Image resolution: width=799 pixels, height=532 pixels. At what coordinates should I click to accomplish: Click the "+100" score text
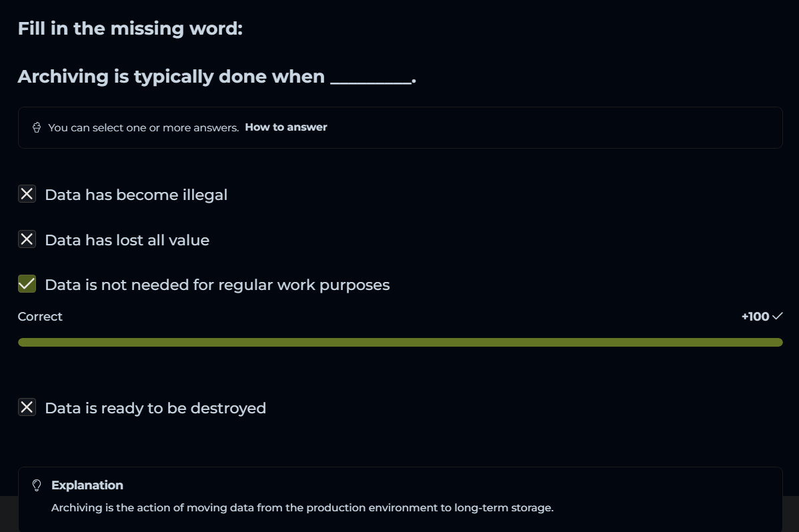click(x=755, y=317)
